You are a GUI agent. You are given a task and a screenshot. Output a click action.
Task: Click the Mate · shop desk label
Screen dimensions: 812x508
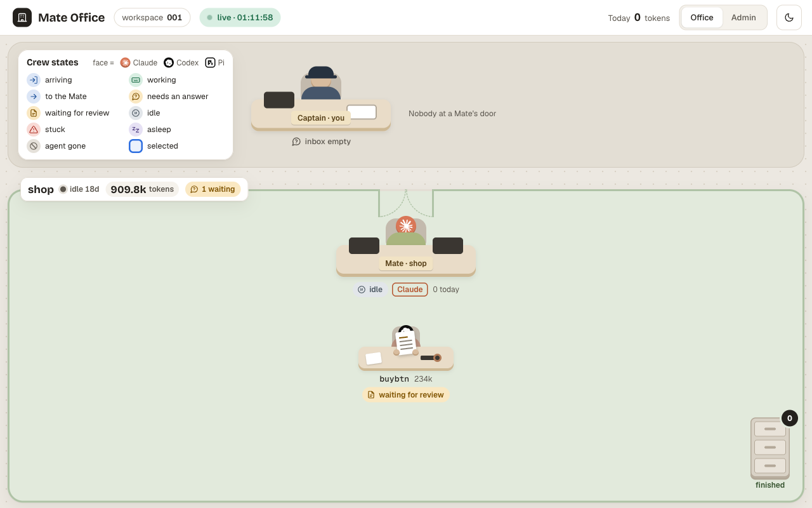406,264
